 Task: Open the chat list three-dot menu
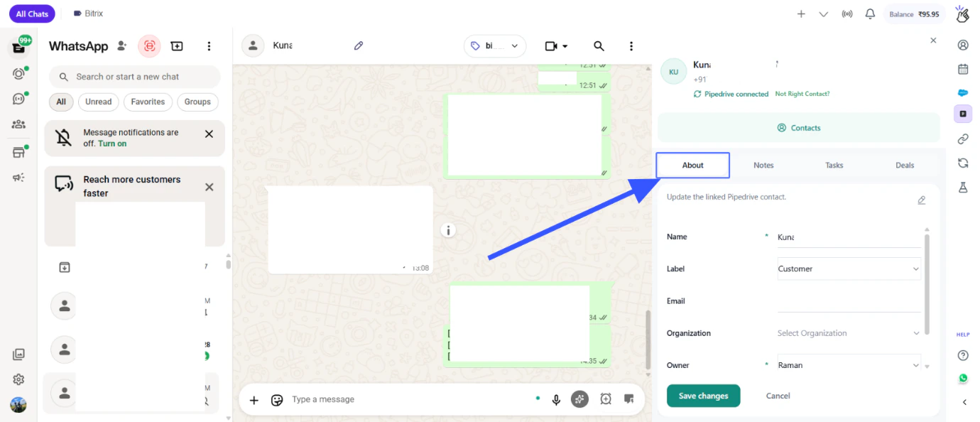pos(209,46)
